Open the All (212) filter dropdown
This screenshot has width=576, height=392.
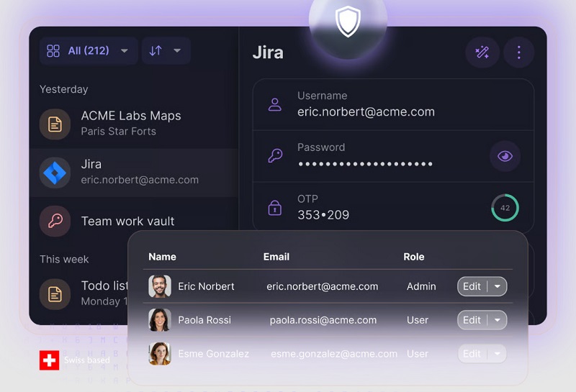pos(88,50)
